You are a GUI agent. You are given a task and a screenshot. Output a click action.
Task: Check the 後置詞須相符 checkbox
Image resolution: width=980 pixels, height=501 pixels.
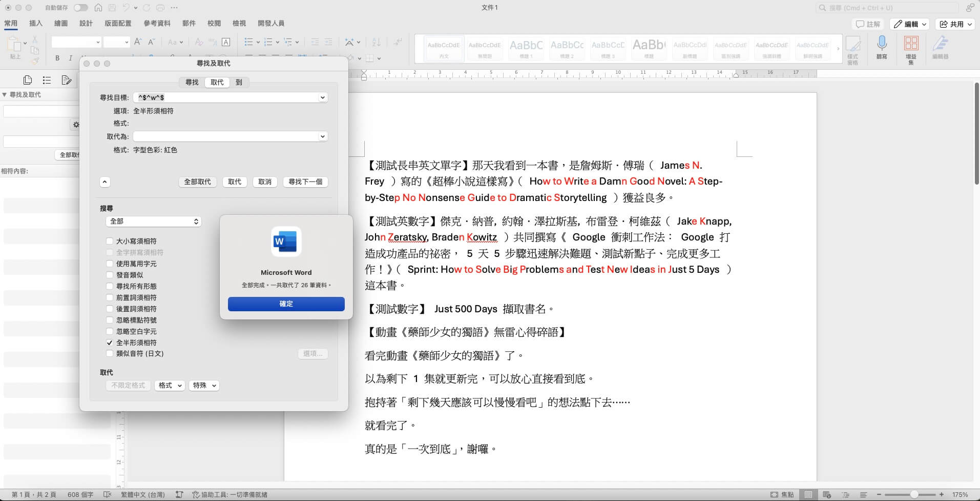coord(109,309)
